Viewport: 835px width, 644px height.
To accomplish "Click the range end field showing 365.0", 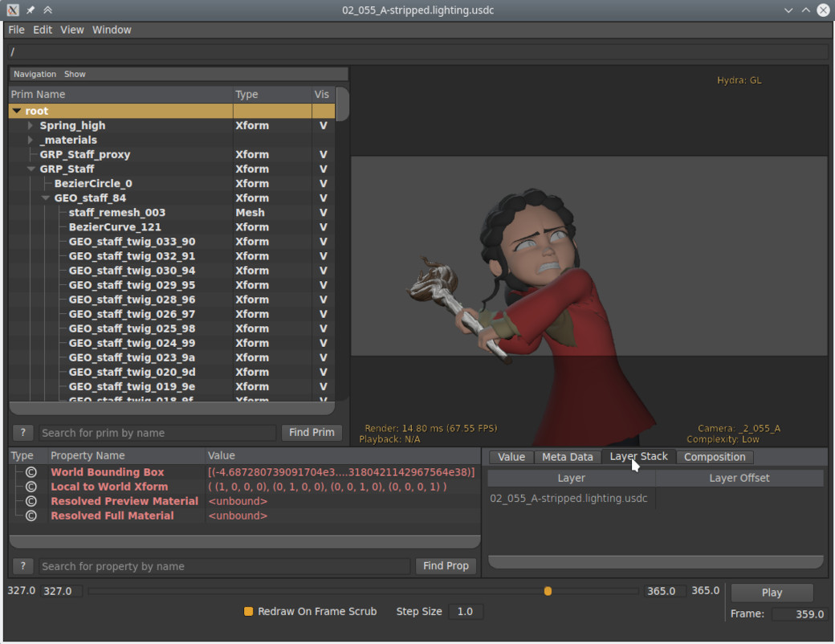I will 665,591.
